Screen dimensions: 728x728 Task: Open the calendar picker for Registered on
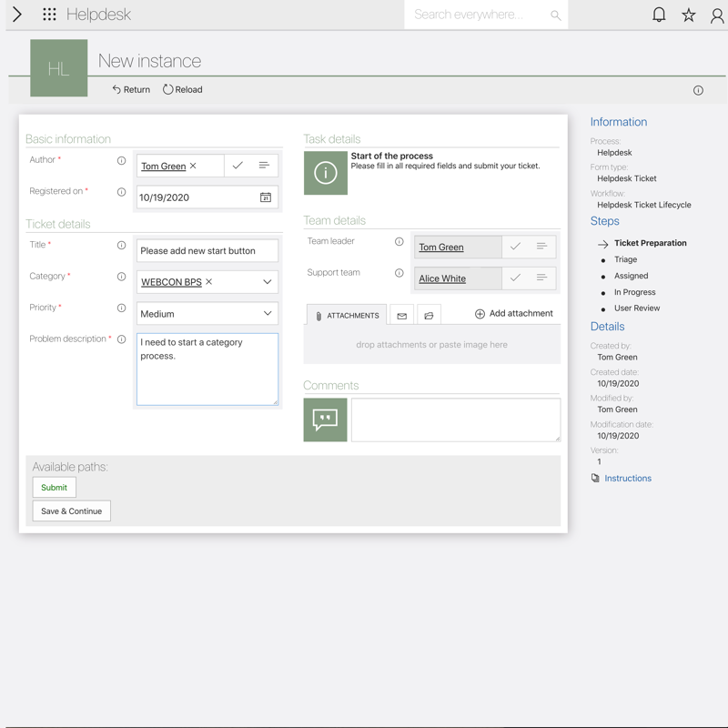tap(266, 197)
